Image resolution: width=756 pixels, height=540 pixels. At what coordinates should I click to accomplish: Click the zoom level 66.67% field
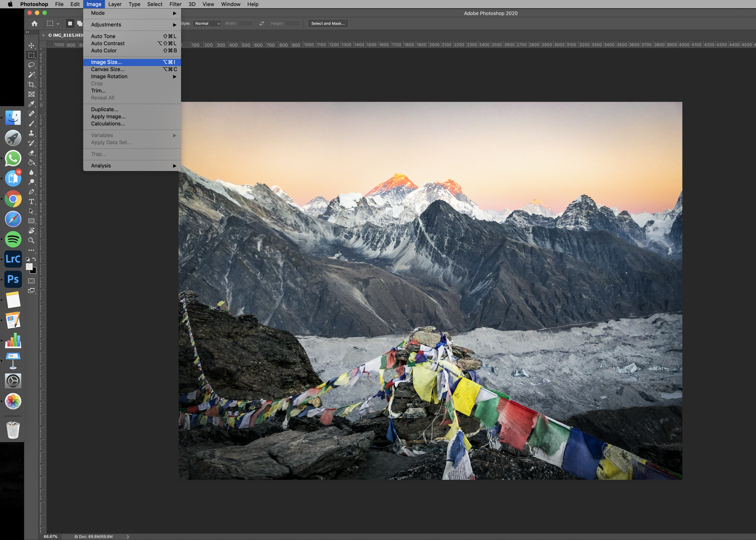tap(51, 537)
